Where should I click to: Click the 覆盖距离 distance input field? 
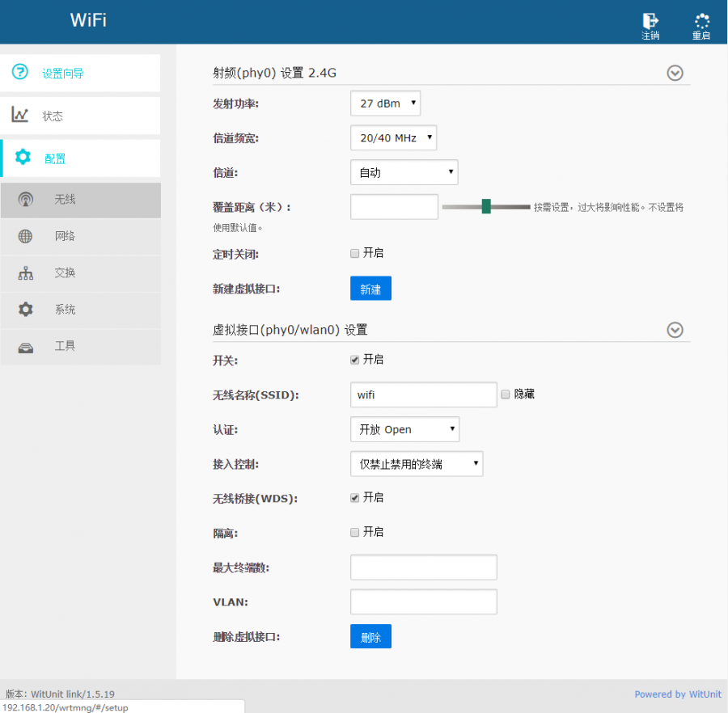[394, 207]
